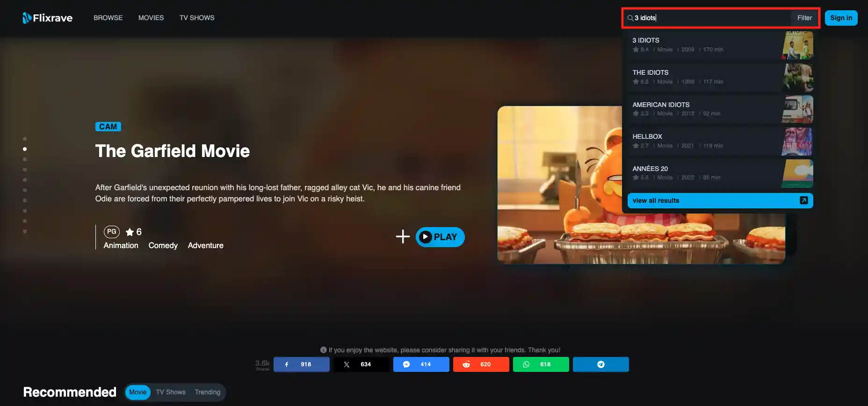
Task: Click view all results
Action: 720,200
